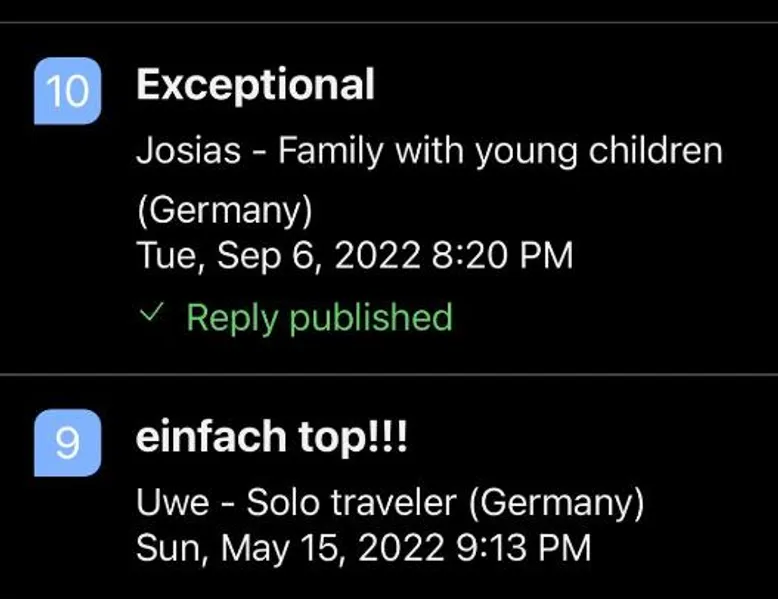Click the Solo traveler text
Image resolution: width=778 pixels, height=599 pixels.
coord(352,502)
